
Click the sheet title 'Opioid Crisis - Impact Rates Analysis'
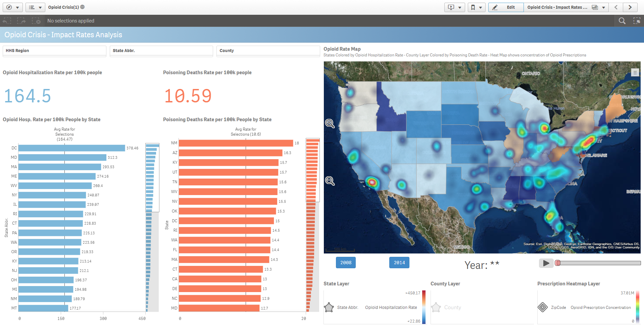(x=63, y=35)
